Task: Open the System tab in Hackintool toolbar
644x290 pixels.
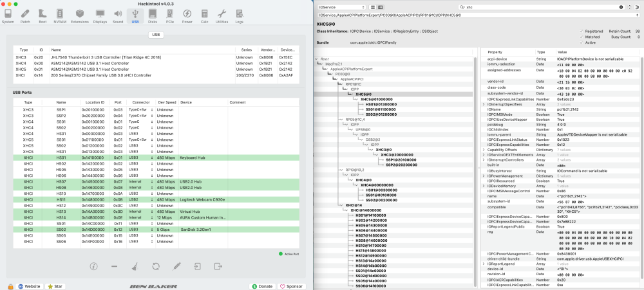Action: click(x=8, y=17)
